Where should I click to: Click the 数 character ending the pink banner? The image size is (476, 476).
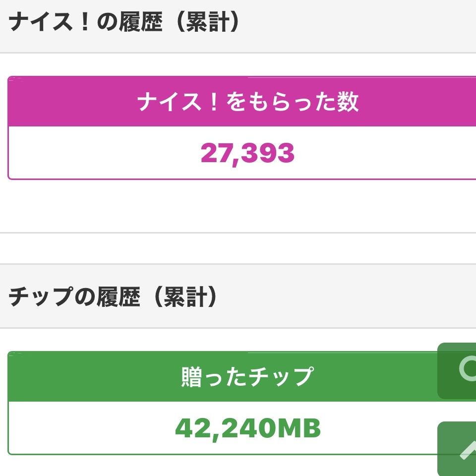point(348,102)
